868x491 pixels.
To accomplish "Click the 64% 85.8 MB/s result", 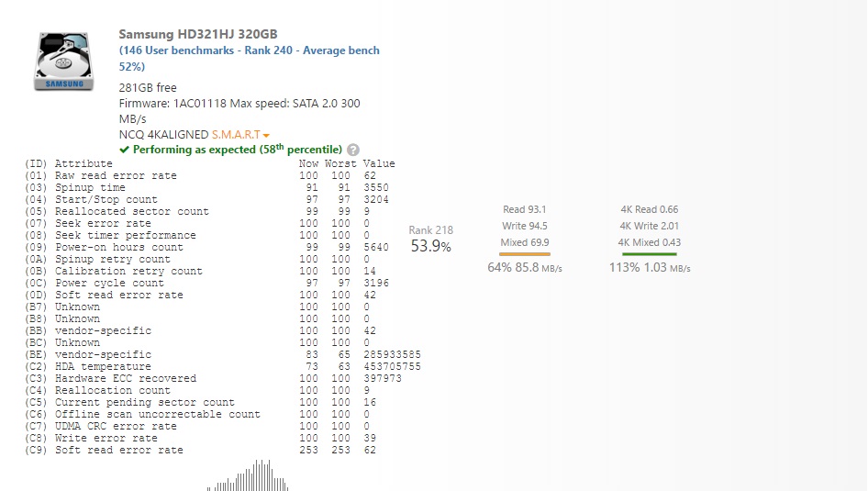I will point(524,268).
